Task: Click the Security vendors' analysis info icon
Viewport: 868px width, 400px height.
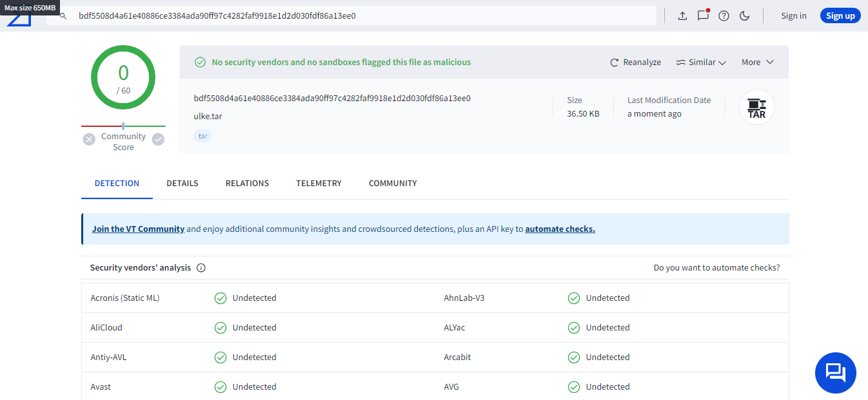Action: tap(201, 268)
